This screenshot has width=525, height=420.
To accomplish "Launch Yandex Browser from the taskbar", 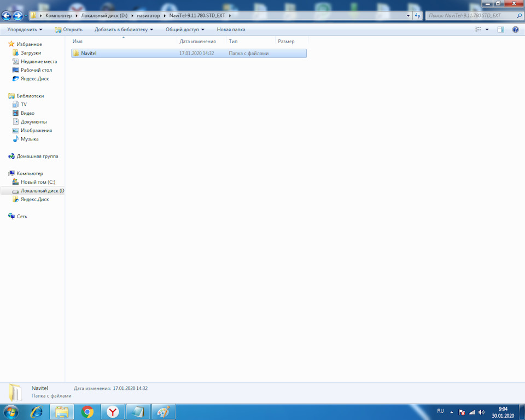I will point(113,412).
